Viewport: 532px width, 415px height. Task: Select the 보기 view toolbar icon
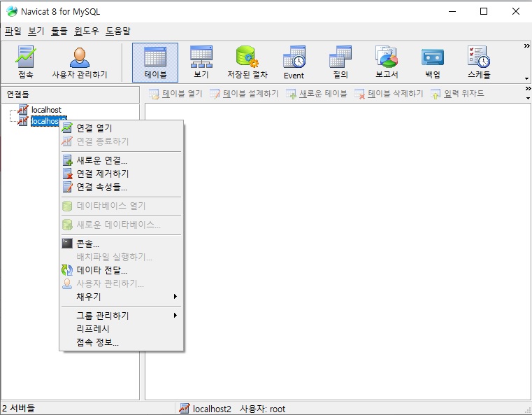click(x=201, y=62)
